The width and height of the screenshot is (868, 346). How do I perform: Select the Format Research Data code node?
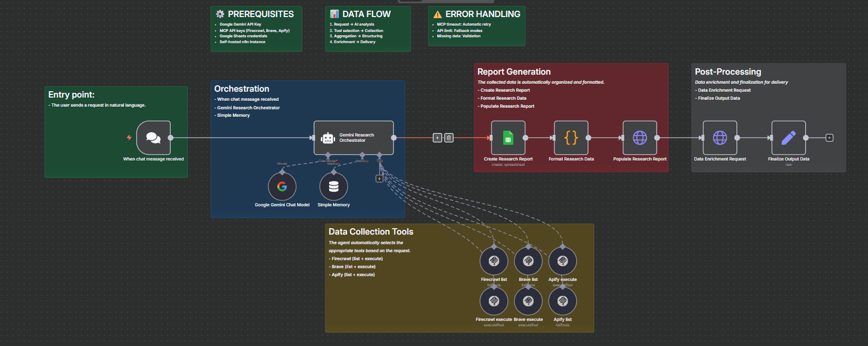(x=571, y=138)
